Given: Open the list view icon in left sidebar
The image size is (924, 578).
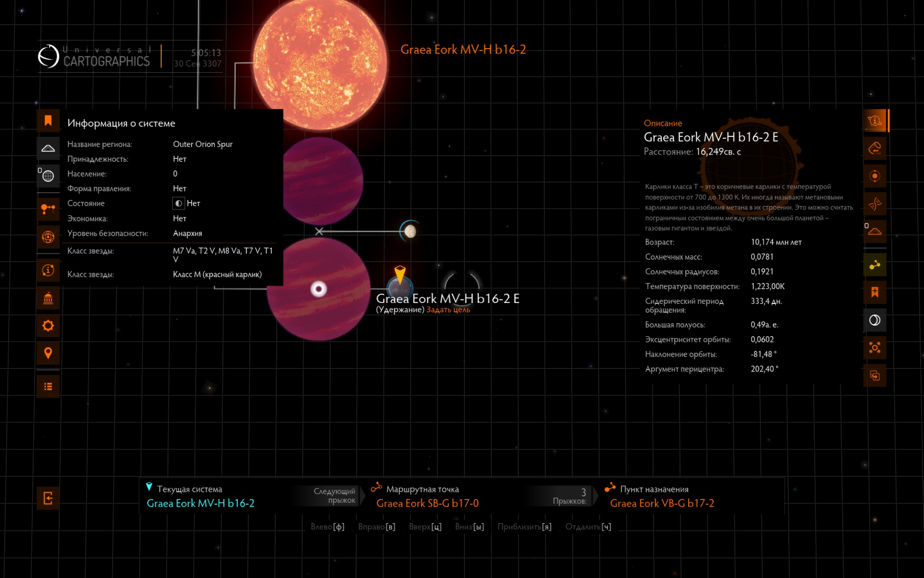Looking at the screenshot, I should 48,387.
